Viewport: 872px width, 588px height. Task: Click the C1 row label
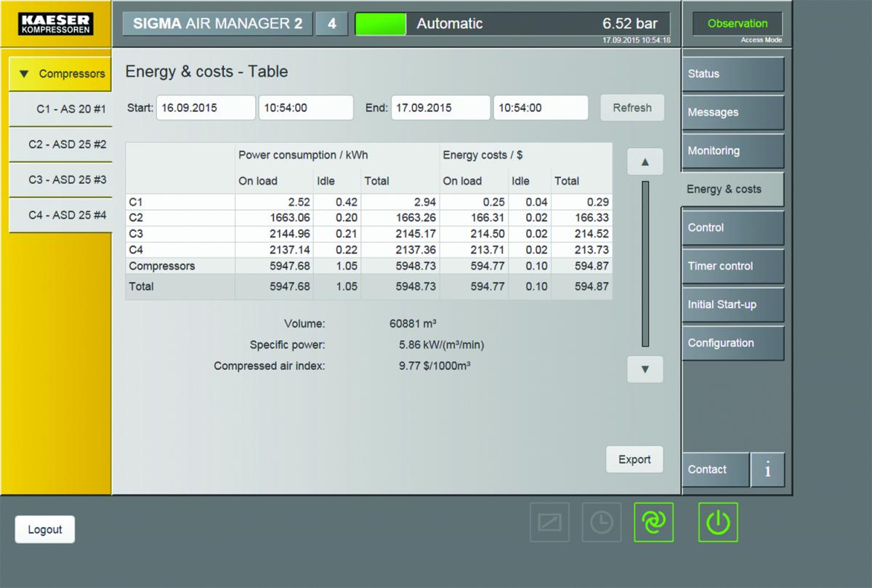pos(136,202)
